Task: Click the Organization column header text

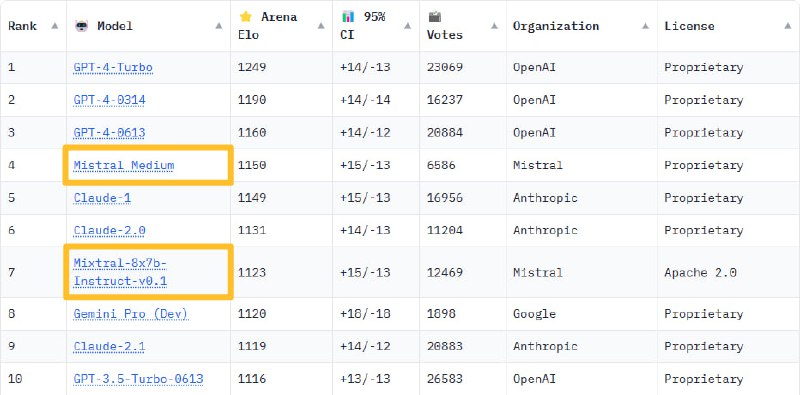Action: coord(556,26)
